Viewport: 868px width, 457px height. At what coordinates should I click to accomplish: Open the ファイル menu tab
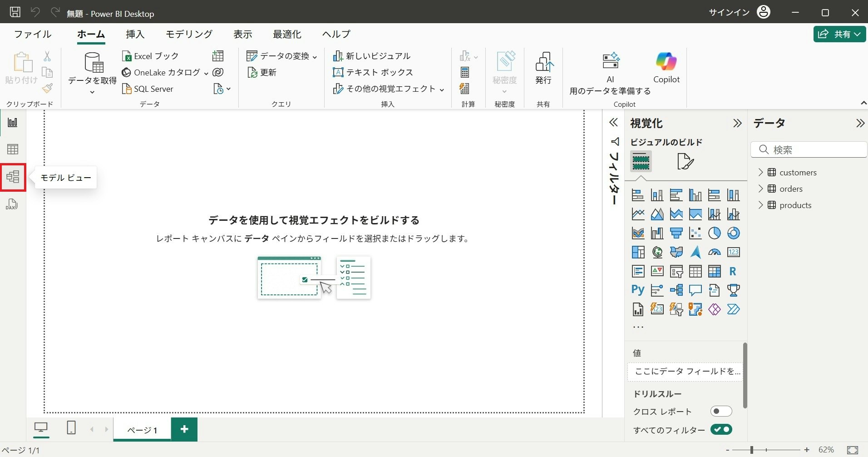pos(33,34)
